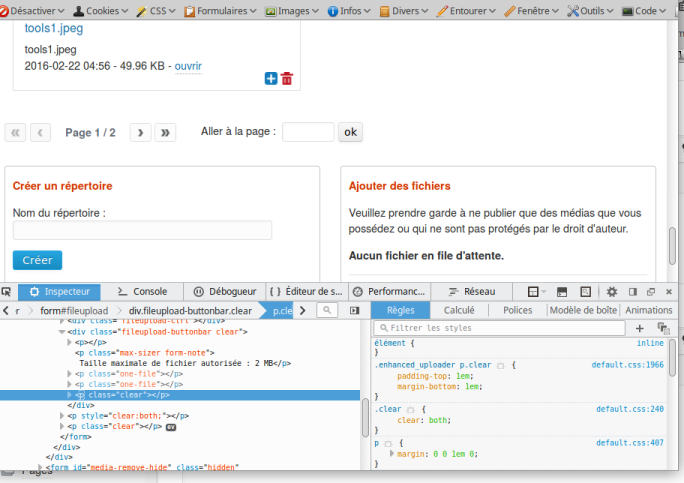Open the Calculé styles tab
Viewport: 684px width, 483px height.
(459, 310)
